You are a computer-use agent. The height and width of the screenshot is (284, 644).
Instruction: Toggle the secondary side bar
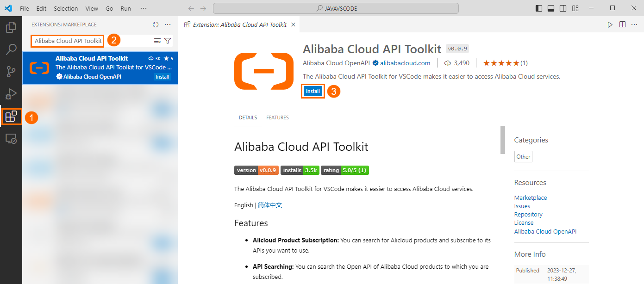point(563,8)
